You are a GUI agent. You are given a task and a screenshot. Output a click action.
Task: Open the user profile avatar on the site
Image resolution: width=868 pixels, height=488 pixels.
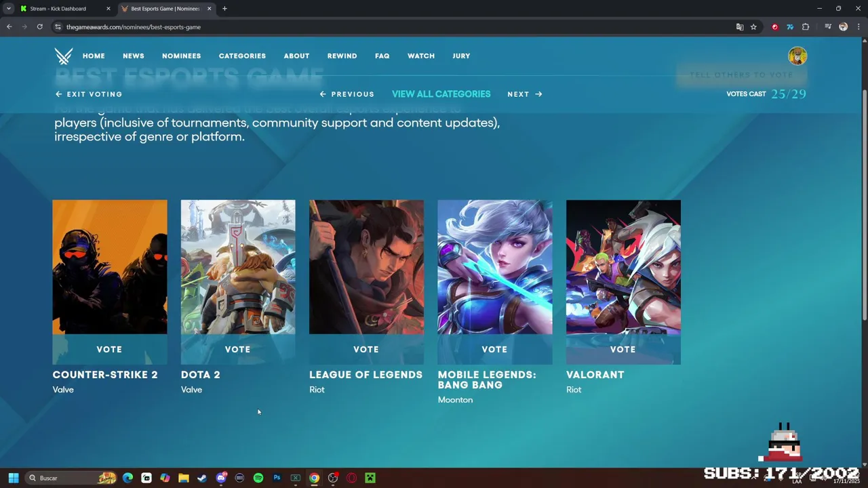(797, 56)
